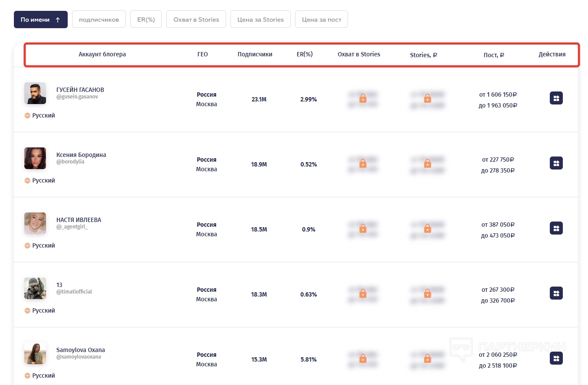Click the compare icon in Гусейн Гасанов's row

click(556, 98)
